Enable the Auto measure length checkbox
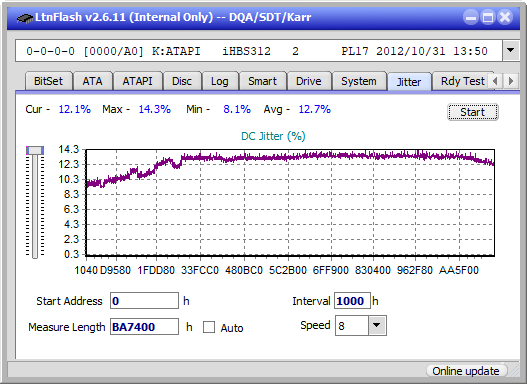The height and width of the screenshot is (384, 527). tap(209, 327)
